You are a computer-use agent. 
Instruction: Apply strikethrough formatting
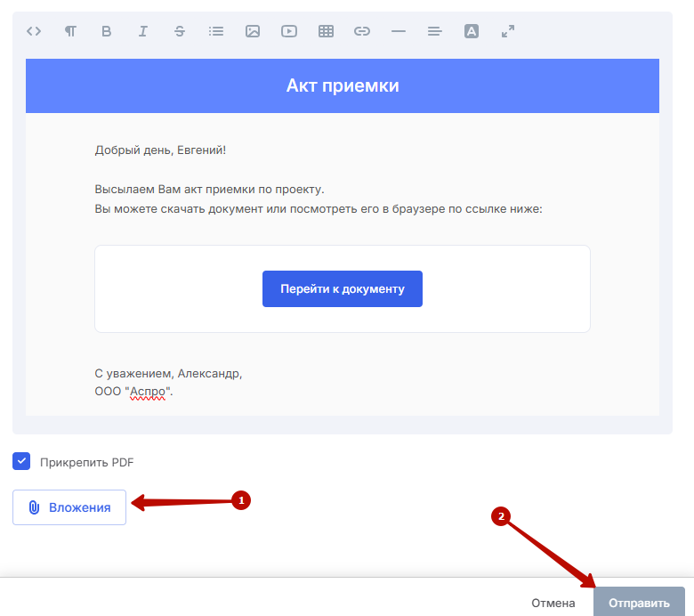[179, 31]
